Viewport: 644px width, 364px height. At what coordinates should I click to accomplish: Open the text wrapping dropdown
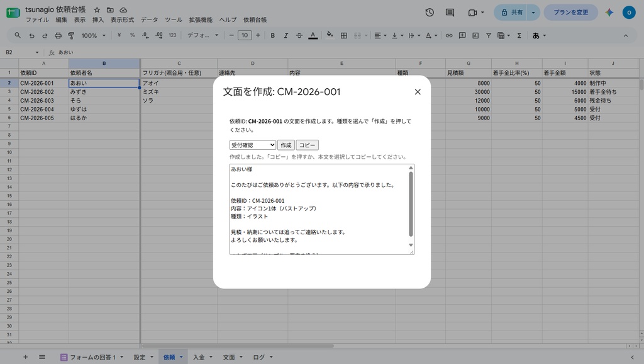pyautogui.click(x=414, y=36)
